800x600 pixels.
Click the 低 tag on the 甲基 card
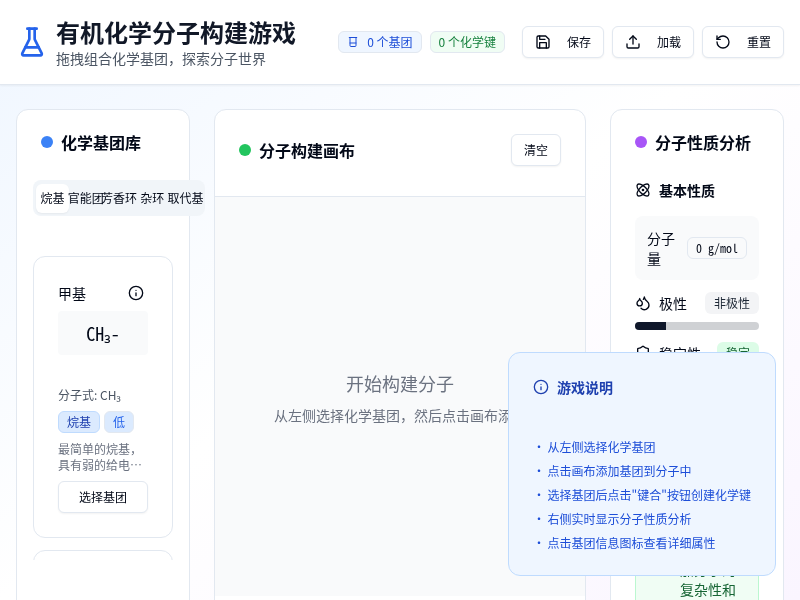coord(119,422)
